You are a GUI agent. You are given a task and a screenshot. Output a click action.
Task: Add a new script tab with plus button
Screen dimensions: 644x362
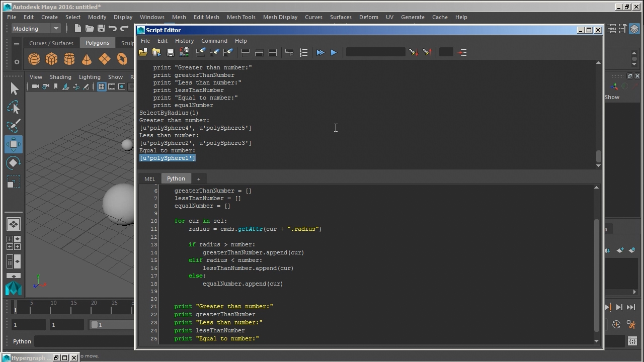(x=198, y=179)
